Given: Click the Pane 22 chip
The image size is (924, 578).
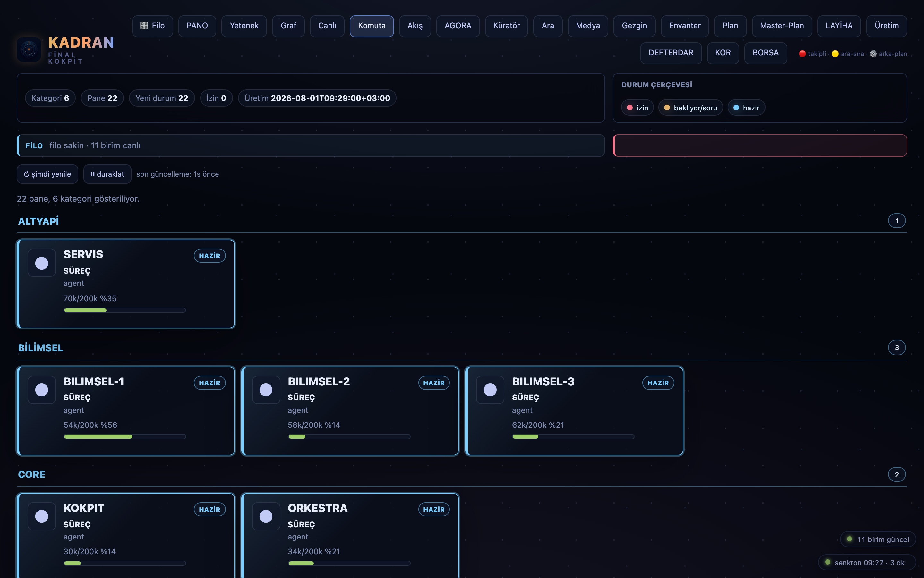Looking at the screenshot, I should pyautogui.click(x=102, y=98).
